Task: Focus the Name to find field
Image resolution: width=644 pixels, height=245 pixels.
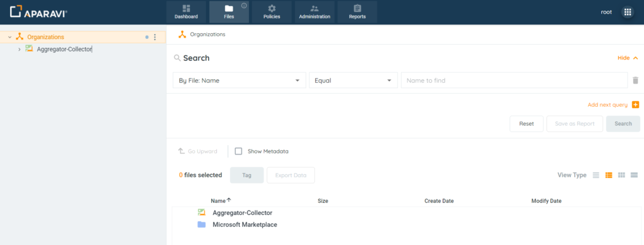Action: pos(514,80)
